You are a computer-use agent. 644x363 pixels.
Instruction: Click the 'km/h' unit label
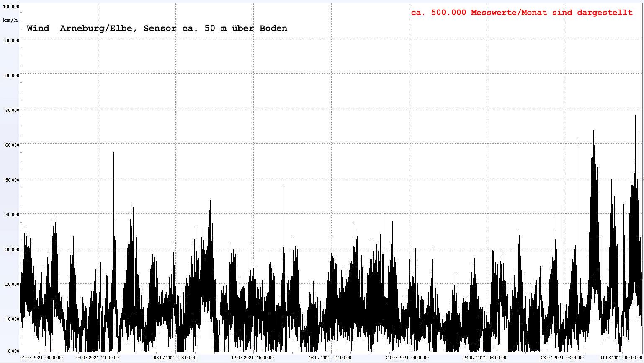pos(10,20)
